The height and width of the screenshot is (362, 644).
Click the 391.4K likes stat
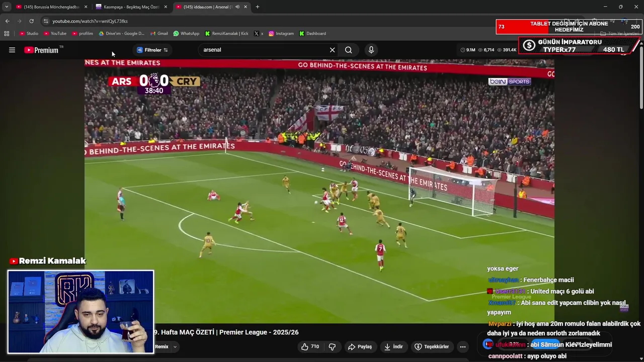(x=507, y=50)
